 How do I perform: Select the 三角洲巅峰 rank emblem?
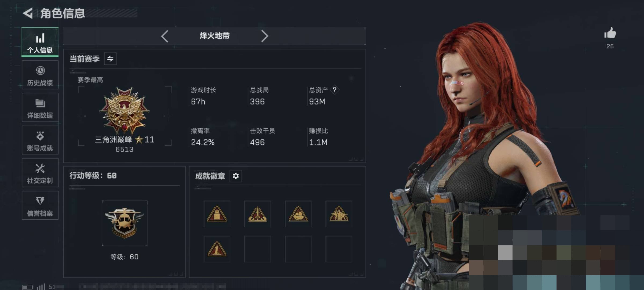tap(124, 110)
